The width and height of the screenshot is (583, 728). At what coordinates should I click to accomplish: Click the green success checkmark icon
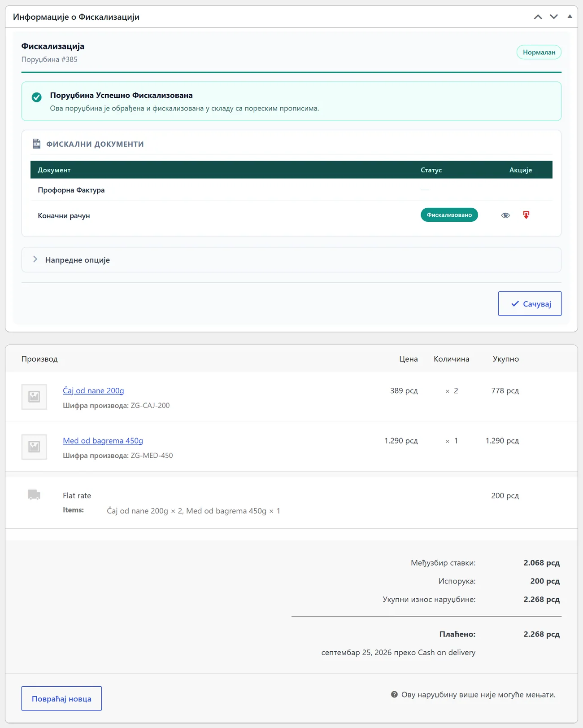pyautogui.click(x=37, y=97)
